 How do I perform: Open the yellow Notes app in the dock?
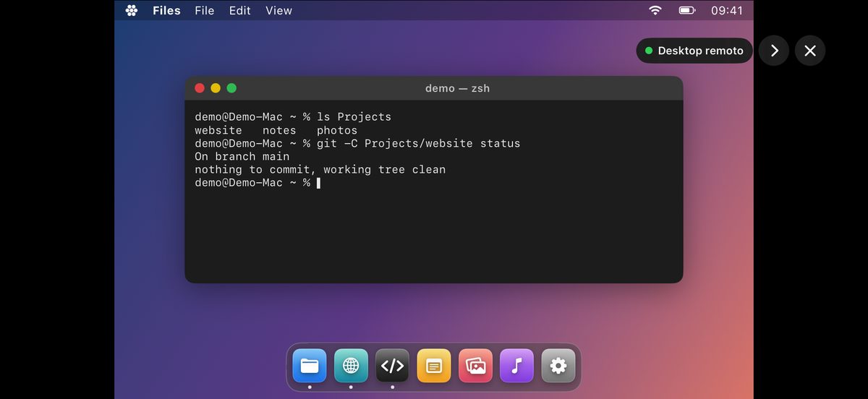coord(434,366)
